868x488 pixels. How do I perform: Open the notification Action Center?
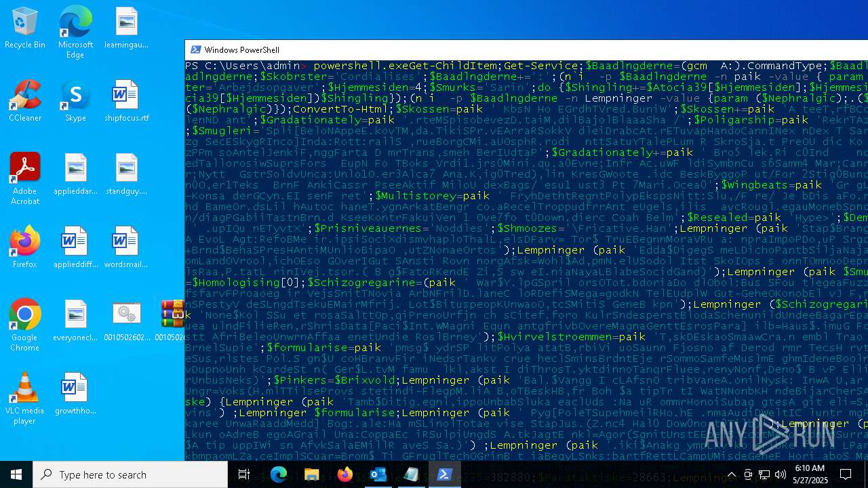point(846,474)
